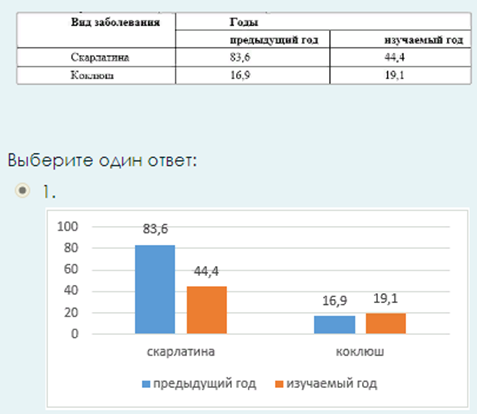Click table column header 'предыдущий год'

(x=274, y=40)
